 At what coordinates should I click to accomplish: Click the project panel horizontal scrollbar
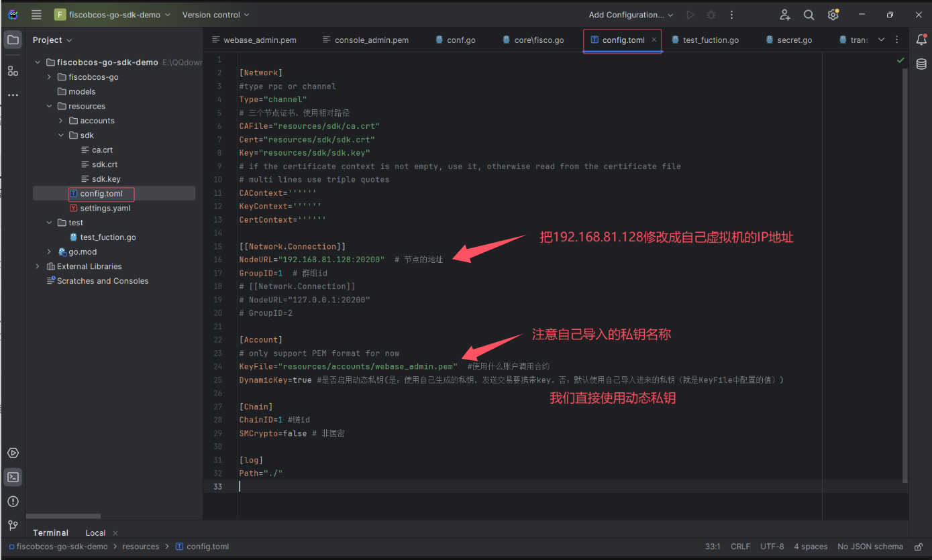(x=63, y=516)
